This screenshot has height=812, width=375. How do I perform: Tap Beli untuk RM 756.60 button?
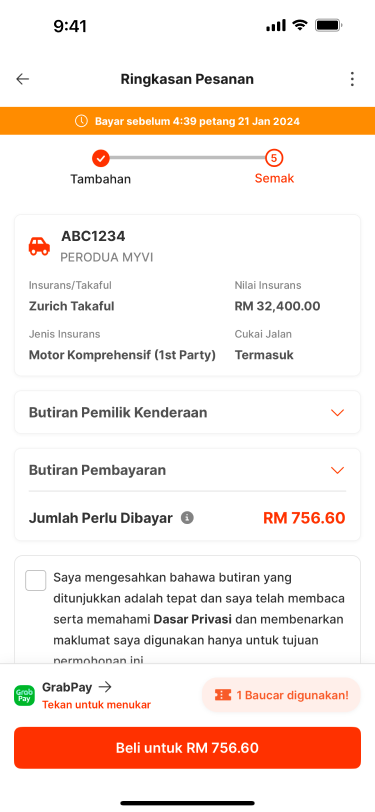188,748
